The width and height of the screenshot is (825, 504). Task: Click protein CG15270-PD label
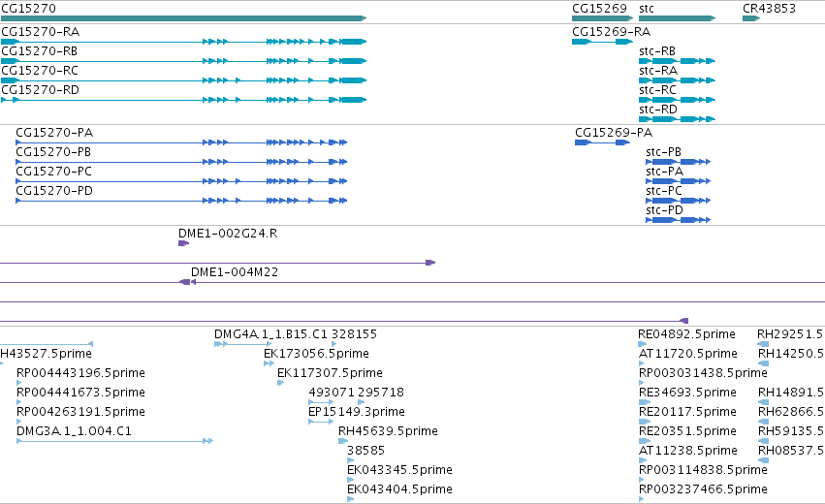pos(54,191)
